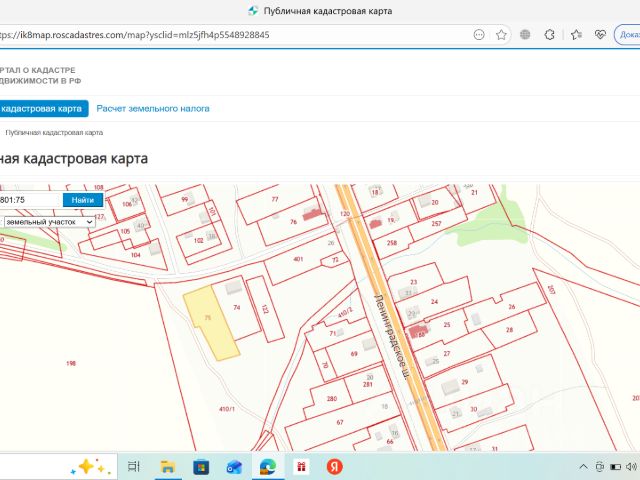Click the page title tab icon
Image resolution: width=640 pixels, height=480 pixels.
click(253, 11)
